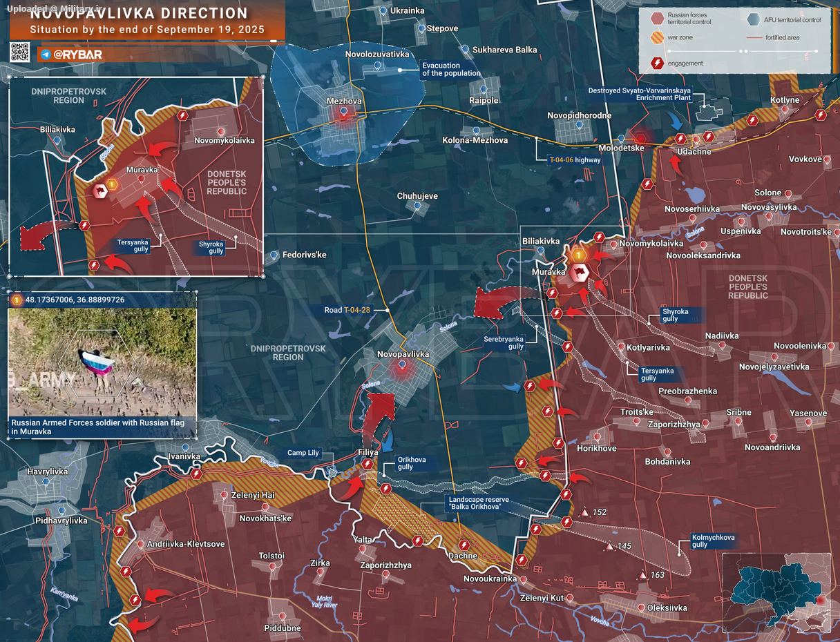Click the orange number 1 beside coordinates

point(17,300)
